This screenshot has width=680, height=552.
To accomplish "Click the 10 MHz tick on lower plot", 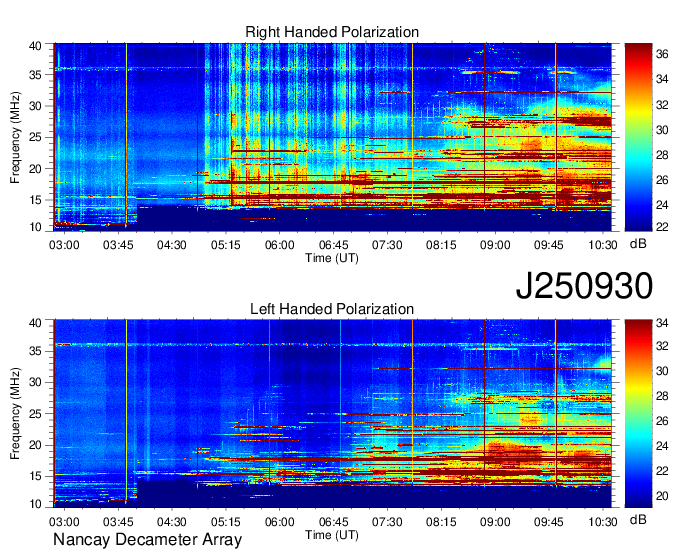I will 36,505.
